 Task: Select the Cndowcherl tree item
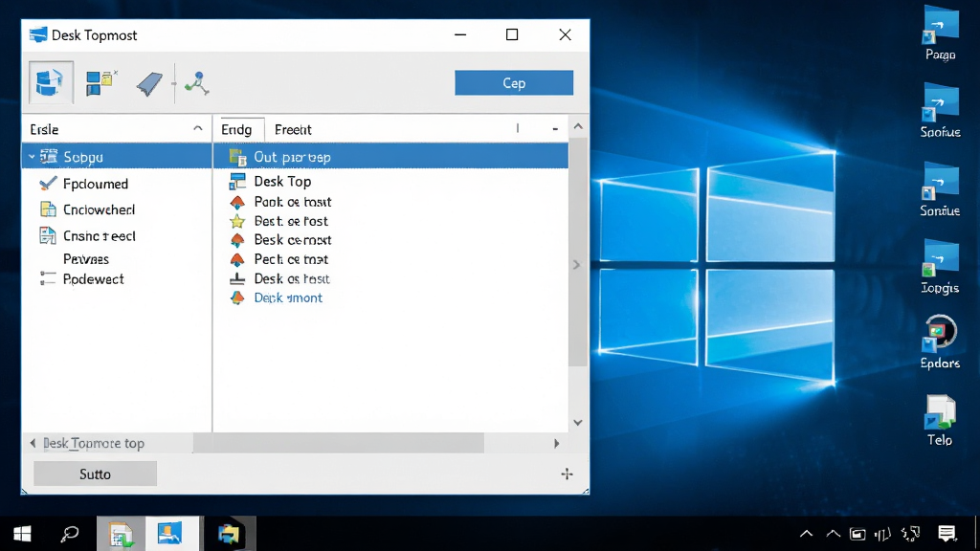point(100,209)
